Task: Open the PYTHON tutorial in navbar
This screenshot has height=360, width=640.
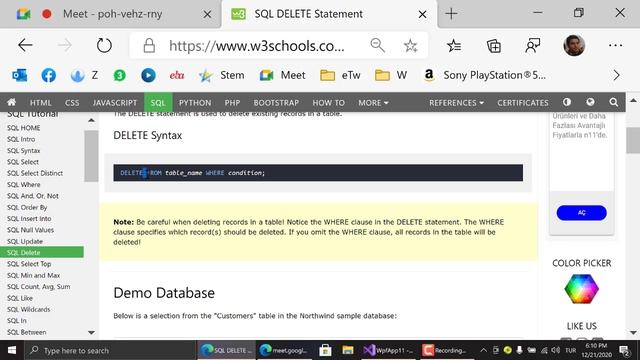Action: [x=195, y=103]
